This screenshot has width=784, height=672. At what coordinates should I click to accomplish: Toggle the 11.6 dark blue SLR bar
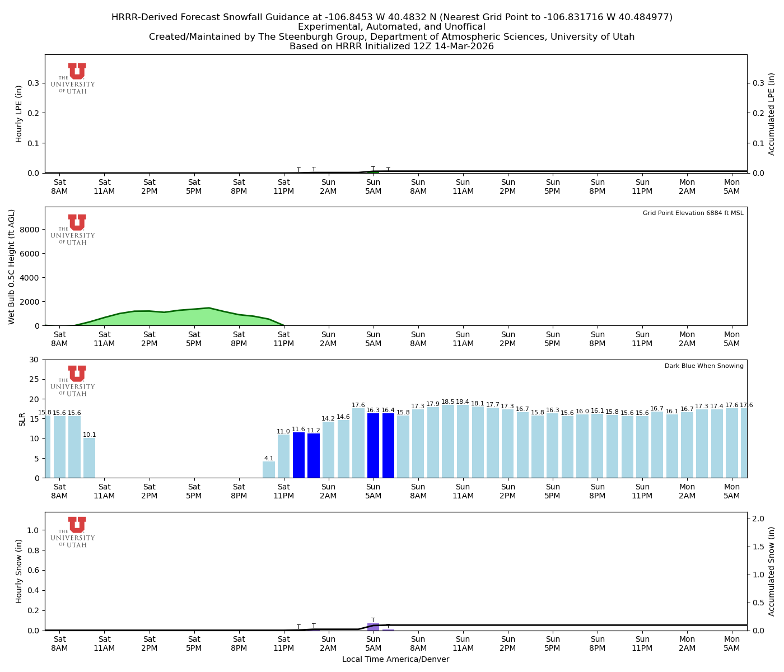click(299, 454)
